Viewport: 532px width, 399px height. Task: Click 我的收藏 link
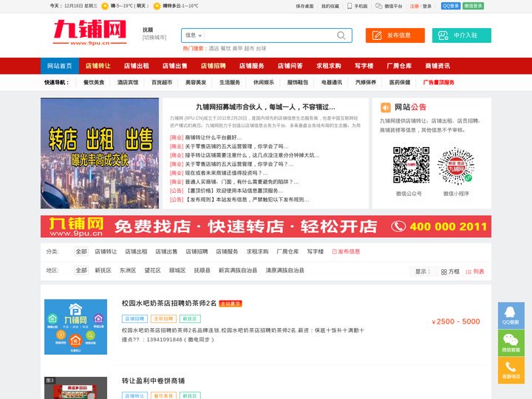(330, 6)
